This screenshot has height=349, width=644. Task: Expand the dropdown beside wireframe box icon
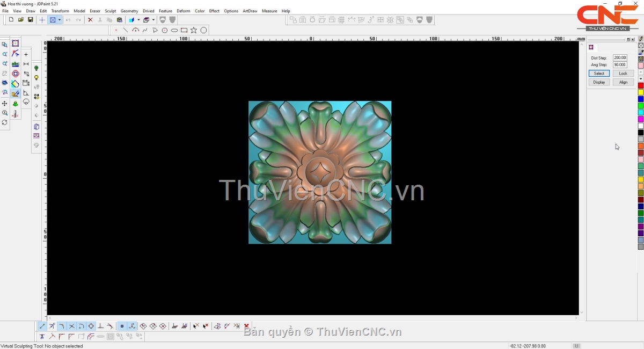point(153,20)
